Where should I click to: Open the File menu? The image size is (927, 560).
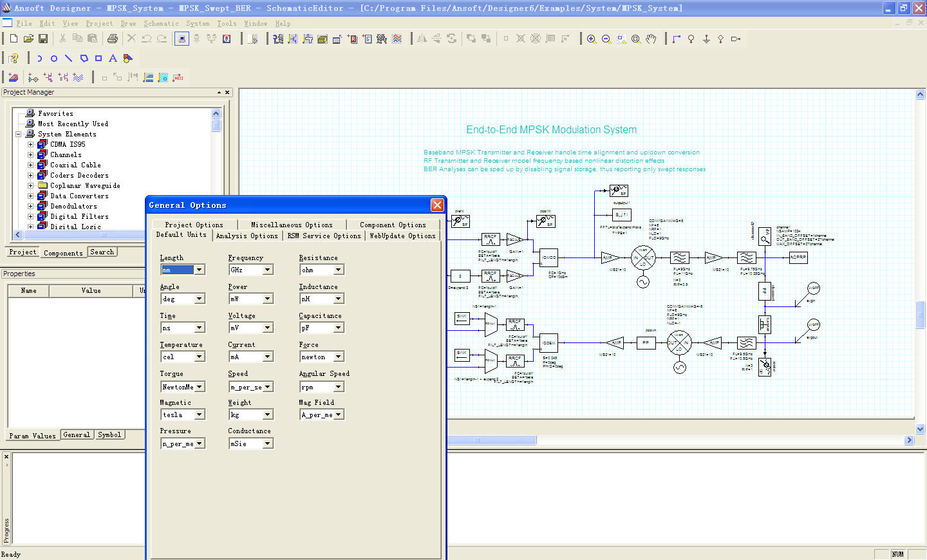coord(24,23)
